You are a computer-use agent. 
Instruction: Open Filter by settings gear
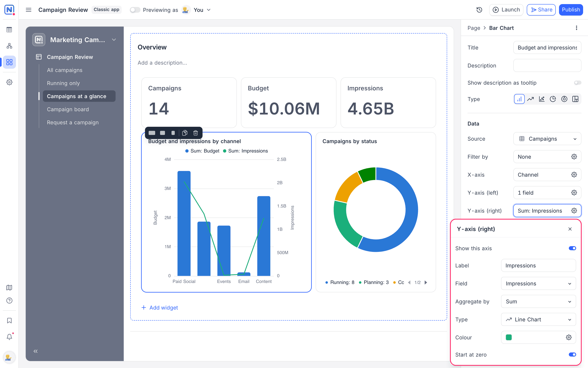[x=574, y=157]
